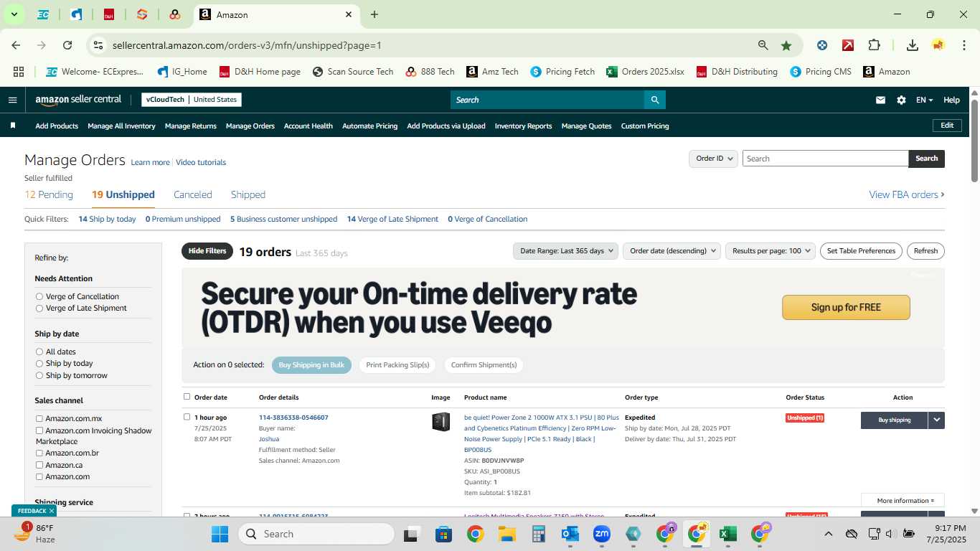Open the Chrome apps grid icon
Viewport: 980px width, 551px height.
coord(19,72)
